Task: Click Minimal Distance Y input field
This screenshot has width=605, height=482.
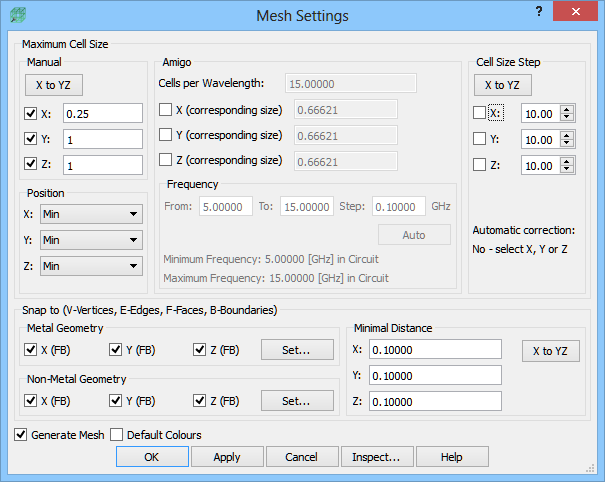Action: 435,375
